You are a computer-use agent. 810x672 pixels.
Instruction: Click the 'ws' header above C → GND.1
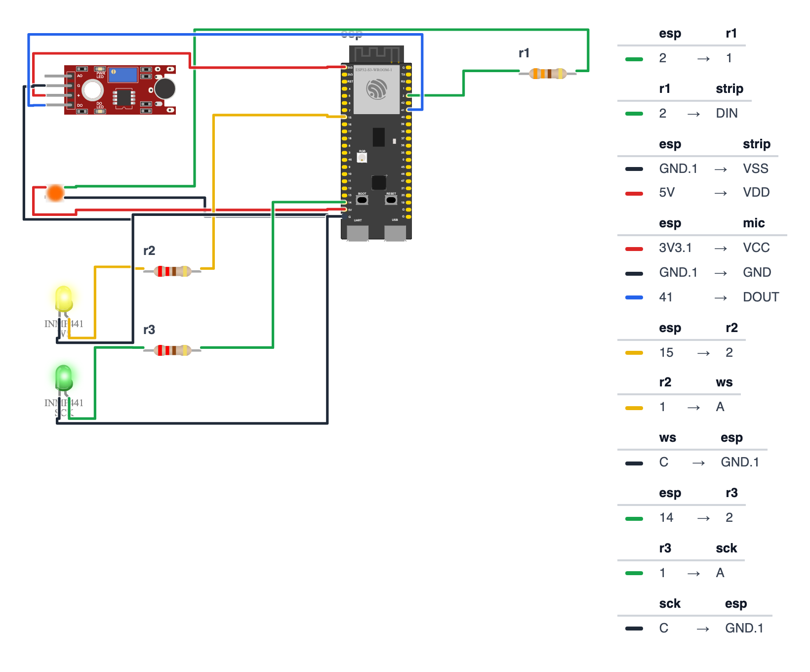tap(667, 437)
